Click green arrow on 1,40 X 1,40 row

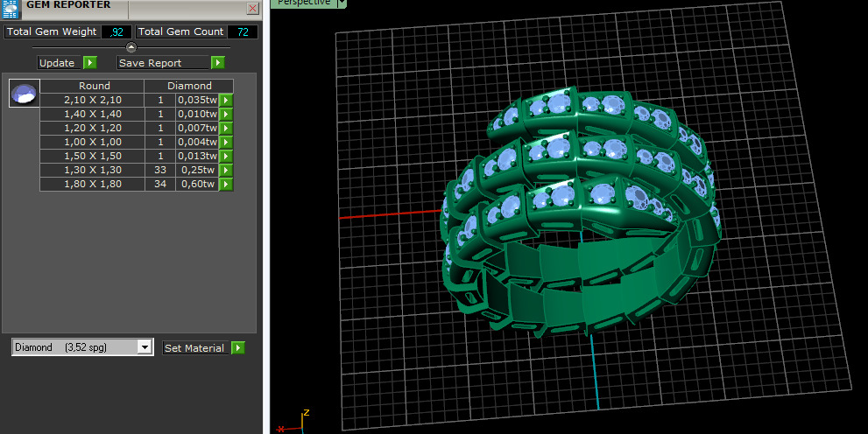(226, 114)
